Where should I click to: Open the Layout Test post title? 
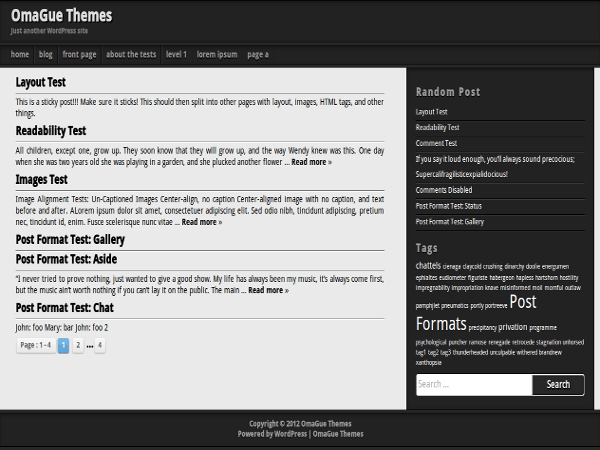[x=41, y=82]
